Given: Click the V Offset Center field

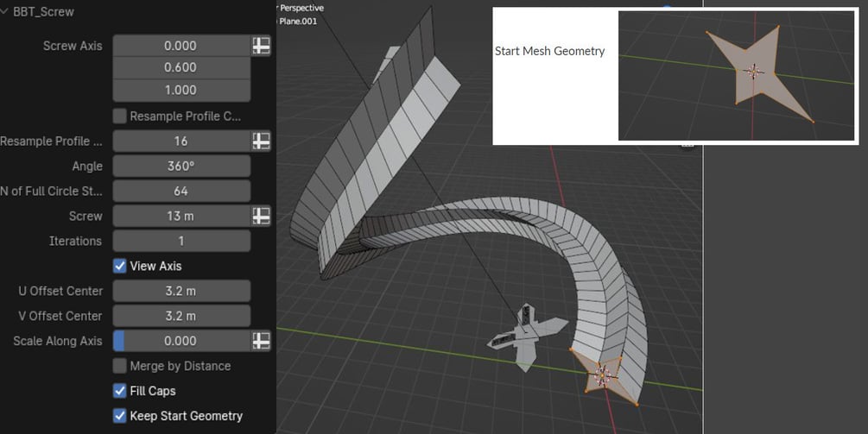Looking at the screenshot, I should coord(181,316).
